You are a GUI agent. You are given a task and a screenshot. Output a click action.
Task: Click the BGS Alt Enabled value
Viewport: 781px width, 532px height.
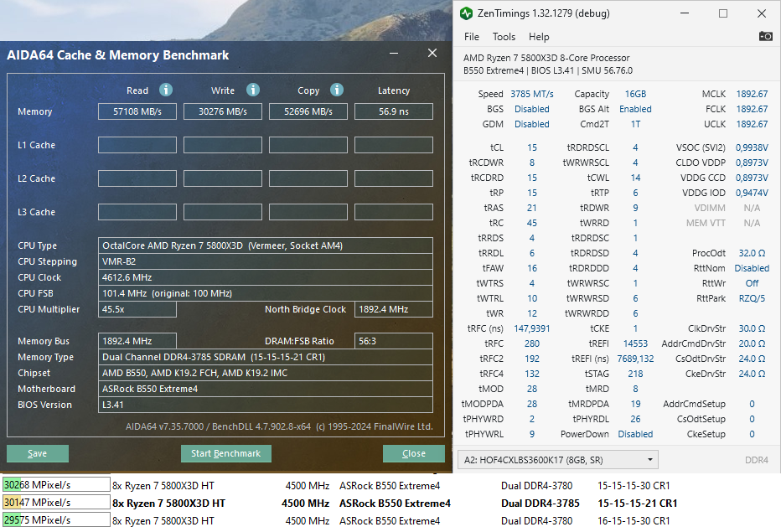pos(635,109)
